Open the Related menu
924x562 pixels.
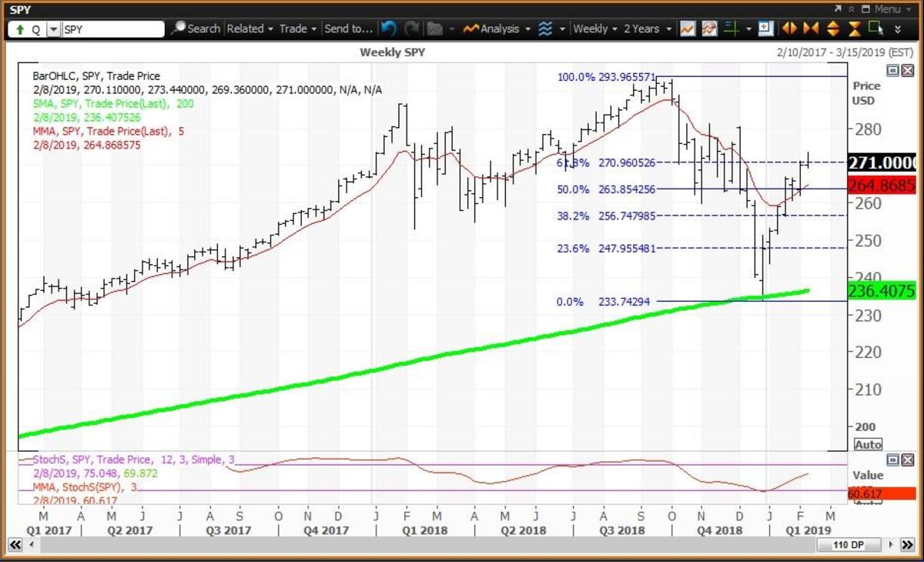click(x=249, y=28)
